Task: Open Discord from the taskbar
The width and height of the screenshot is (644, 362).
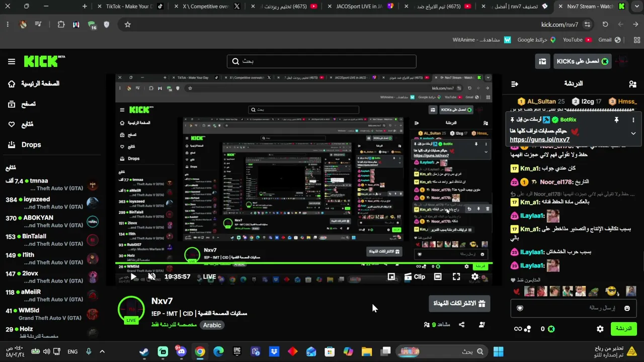Action: tap(181, 351)
